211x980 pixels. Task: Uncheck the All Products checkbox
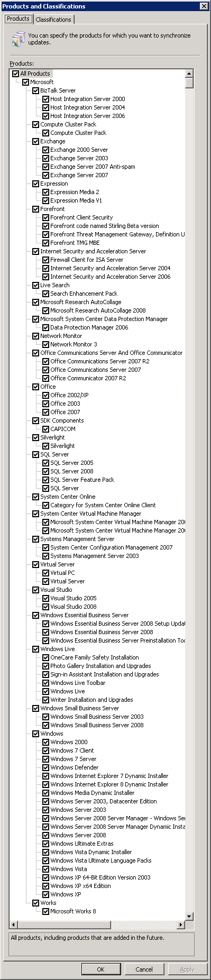(15, 74)
